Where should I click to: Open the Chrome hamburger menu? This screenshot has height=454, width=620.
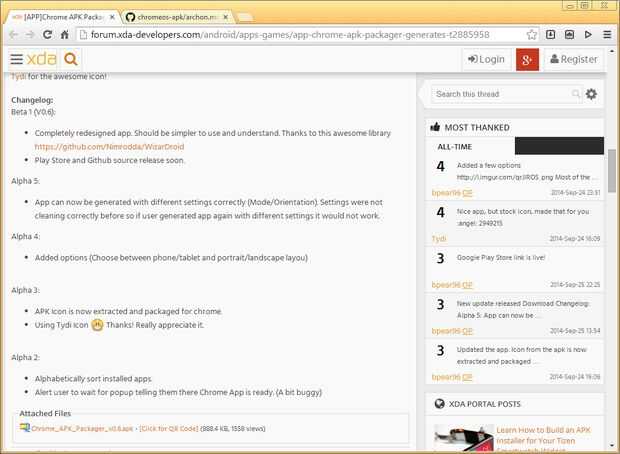coord(607,35)
